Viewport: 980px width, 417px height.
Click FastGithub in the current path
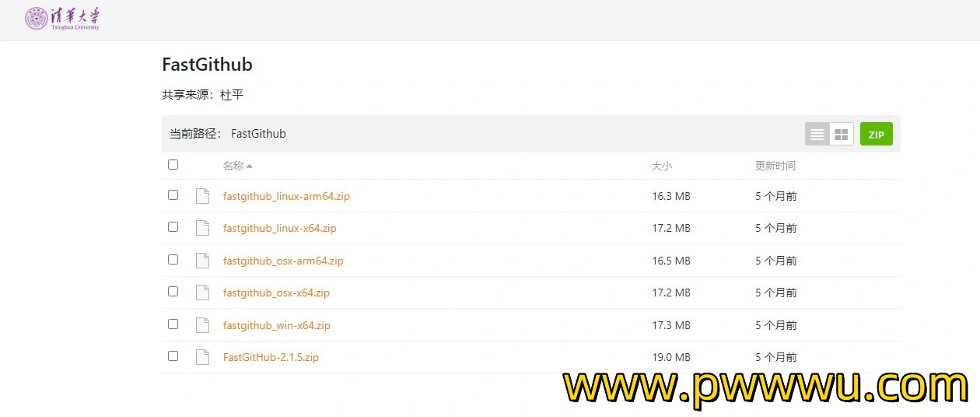[x=258, y=134]
